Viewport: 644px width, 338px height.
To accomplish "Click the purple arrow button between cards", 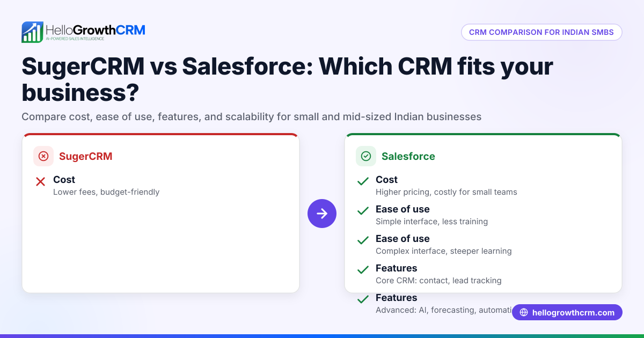I will point(322,214).
